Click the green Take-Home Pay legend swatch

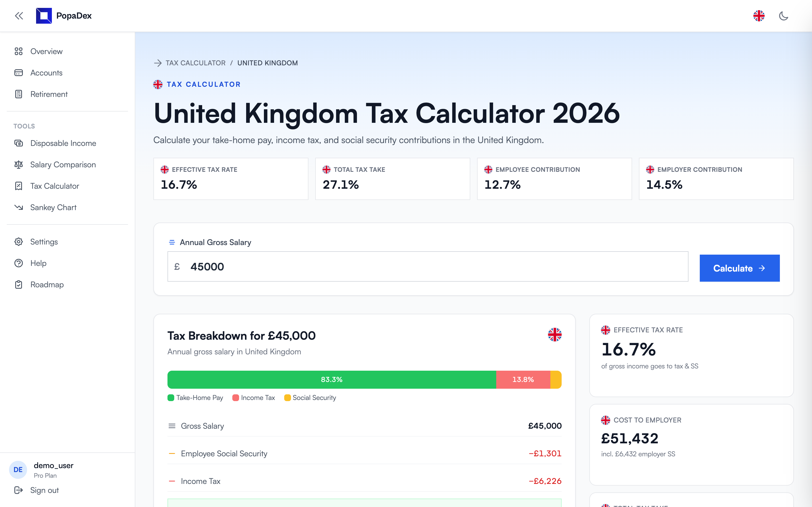[x=171, y=398]
